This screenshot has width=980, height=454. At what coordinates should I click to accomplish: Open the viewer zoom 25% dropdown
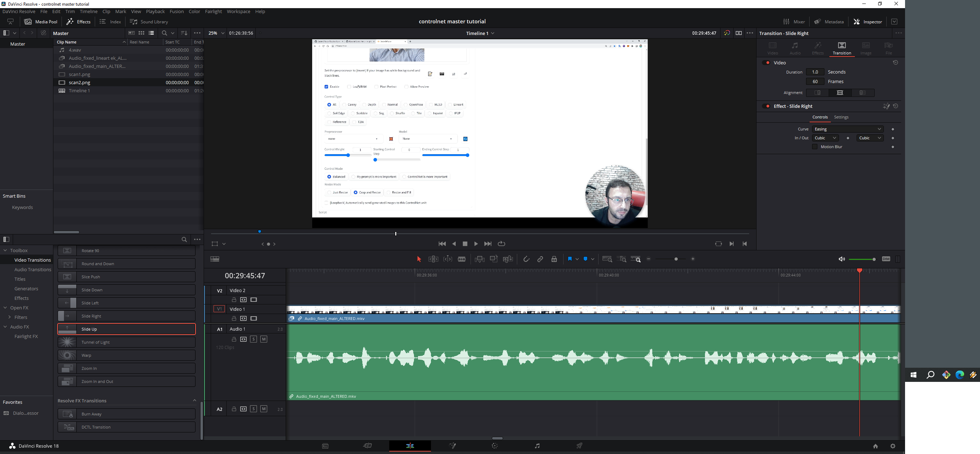216,33
